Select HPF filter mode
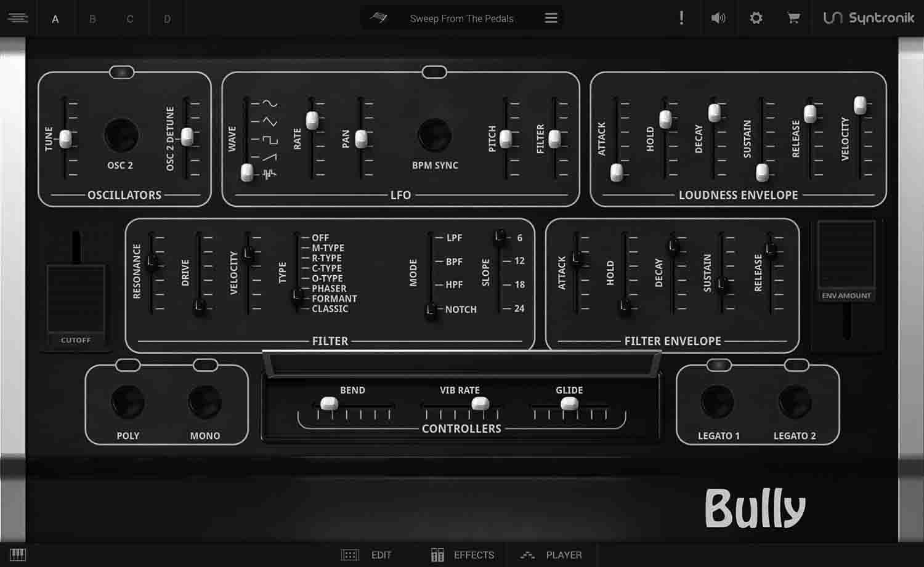This screenshot has width=924, height=567. (454, 284)
